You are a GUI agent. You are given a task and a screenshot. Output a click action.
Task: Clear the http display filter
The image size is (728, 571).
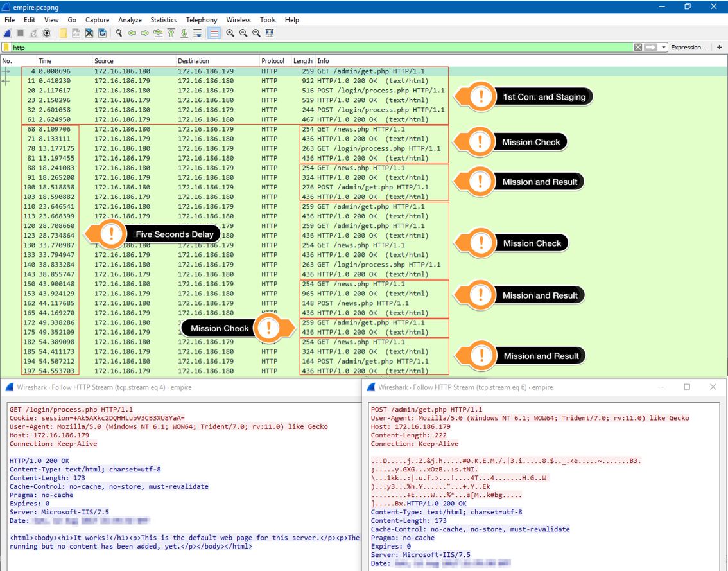pos(638,48)
